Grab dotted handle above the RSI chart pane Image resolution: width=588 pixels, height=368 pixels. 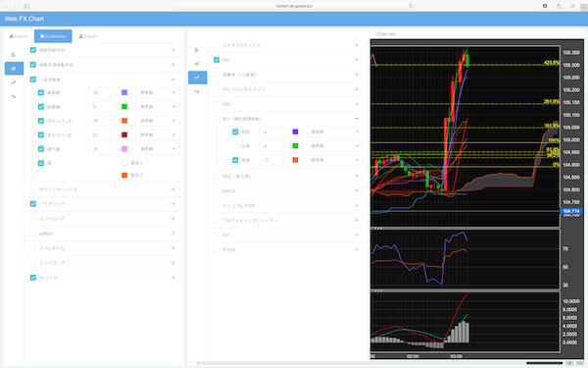(x=377, y=228)
